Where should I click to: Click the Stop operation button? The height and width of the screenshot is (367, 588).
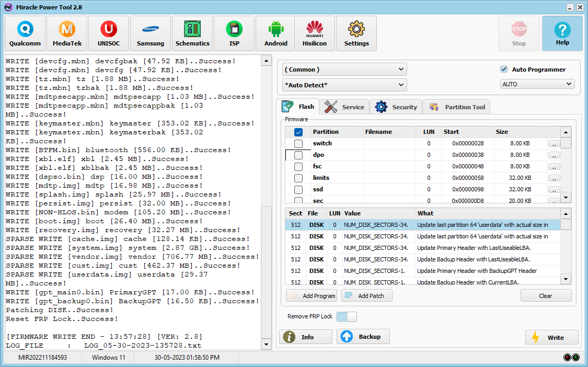coord(519,33)
